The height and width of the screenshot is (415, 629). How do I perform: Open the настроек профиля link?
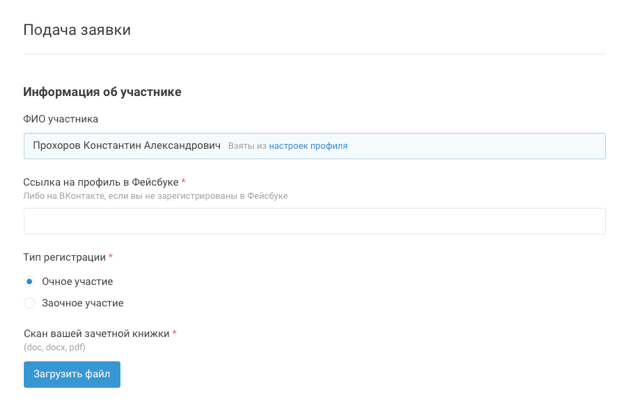click(308, 146)
